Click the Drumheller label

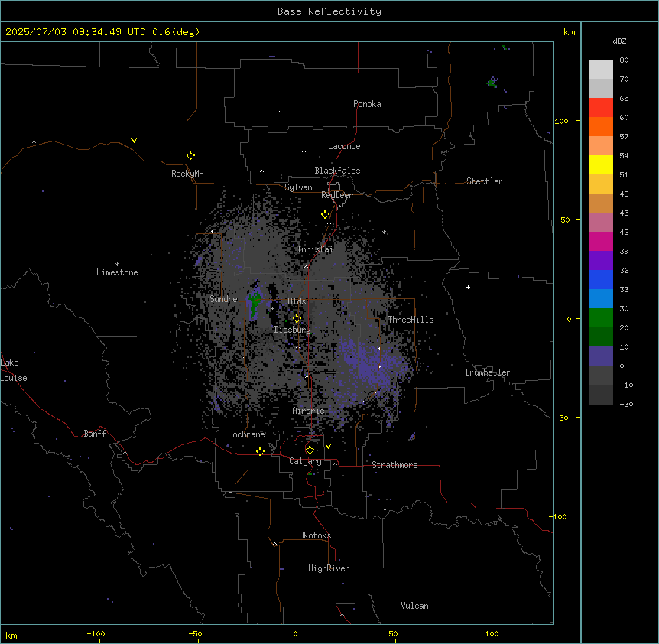tap(488, 372)
